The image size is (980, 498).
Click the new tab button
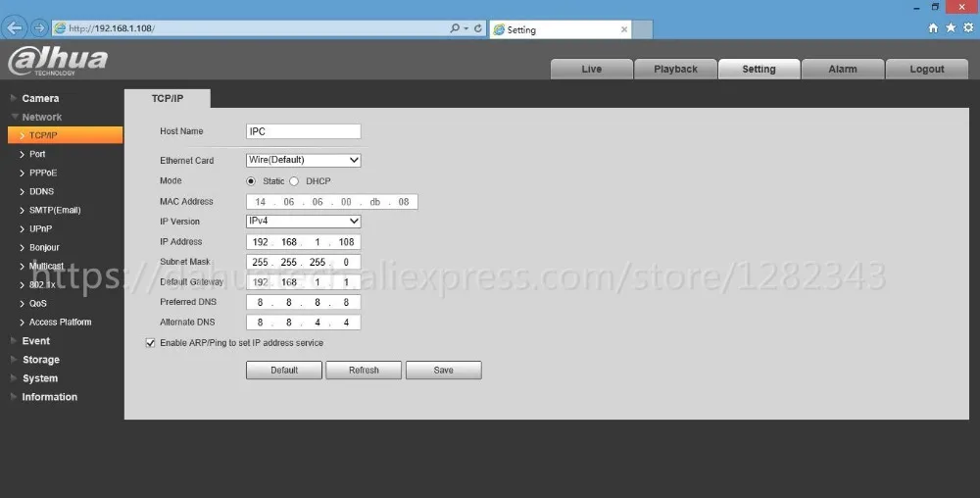pos(643,29)
